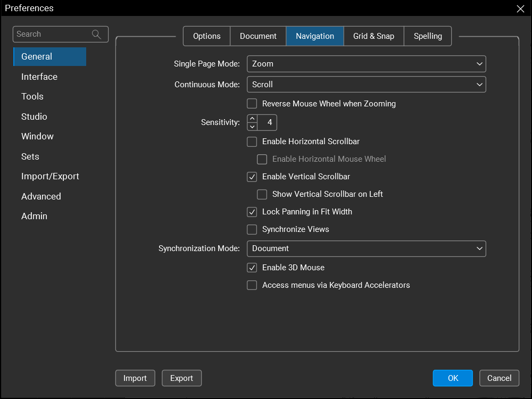Disable the Enable 3D Mouse option
532x399 pixels.
point(252,268)
